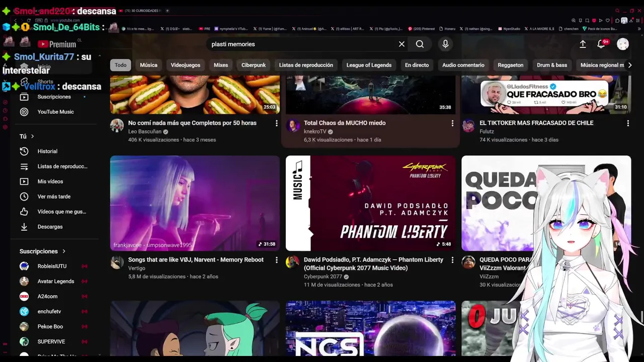Open options for the Completos video
Viewport: 644px width, 362px height.
[276, 123]
